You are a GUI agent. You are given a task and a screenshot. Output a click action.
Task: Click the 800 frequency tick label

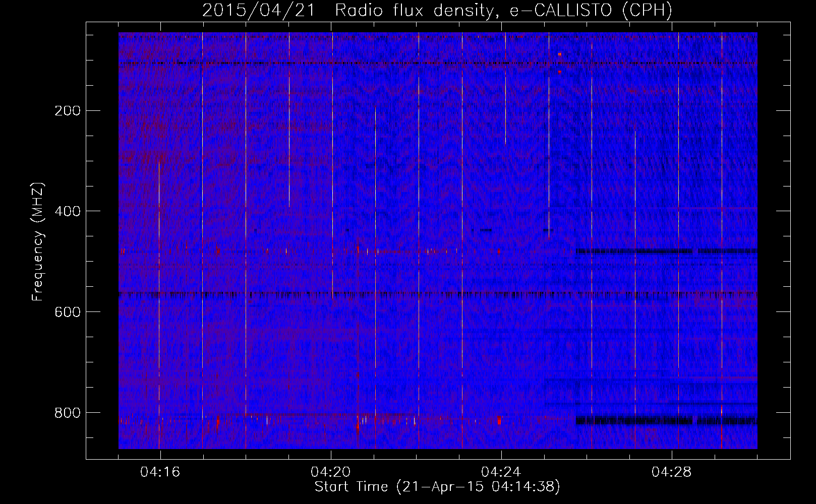click(67, 413)
